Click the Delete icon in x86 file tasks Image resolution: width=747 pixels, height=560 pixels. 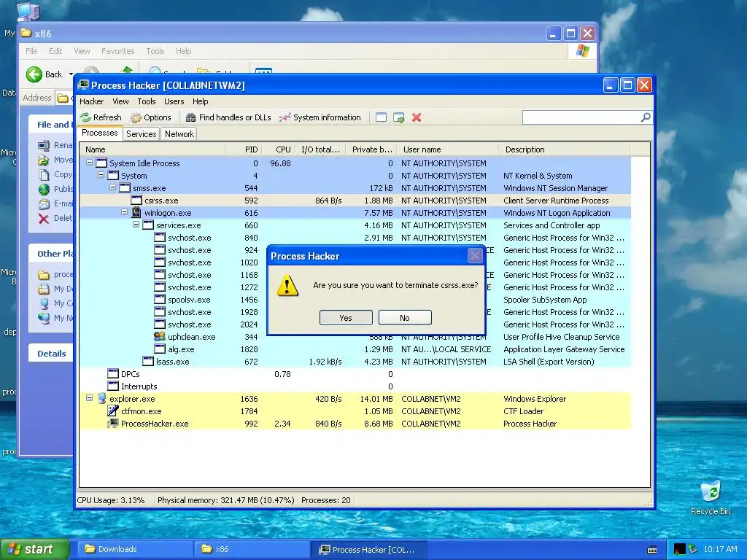coord(44,219)
